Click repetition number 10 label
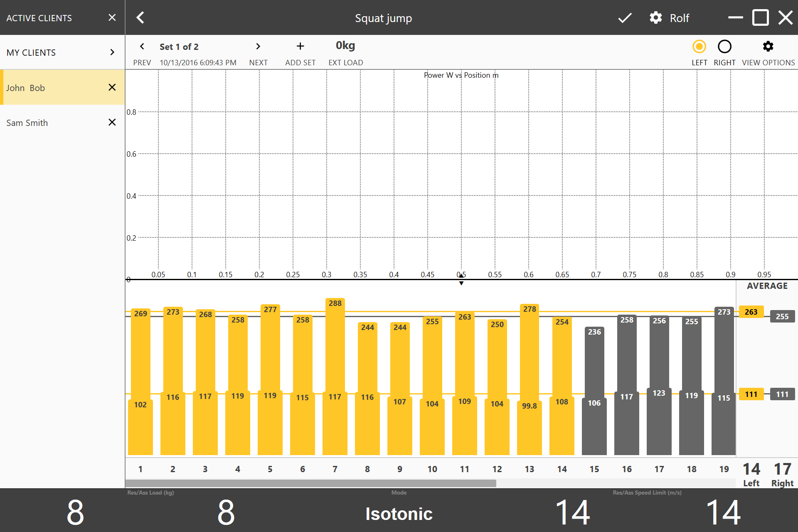 tap(432, 469)
